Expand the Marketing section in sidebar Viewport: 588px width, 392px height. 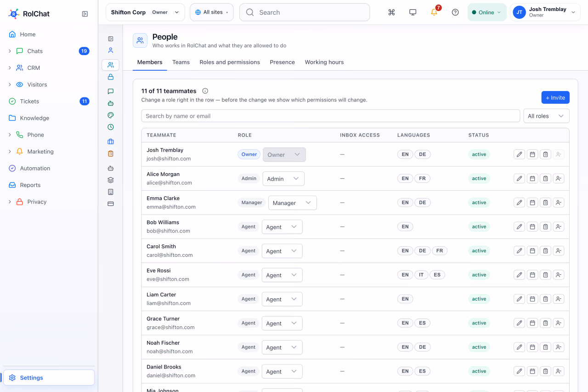click(x=10, y=152)
